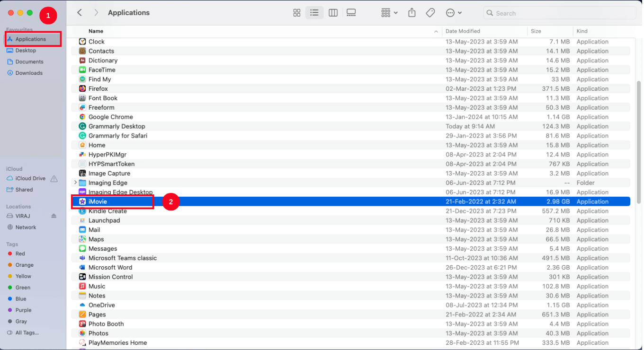The height and width of the screenshot is (350, 644).
Task: Open the More actions ellipsis menu
Action: pos(454,13)
